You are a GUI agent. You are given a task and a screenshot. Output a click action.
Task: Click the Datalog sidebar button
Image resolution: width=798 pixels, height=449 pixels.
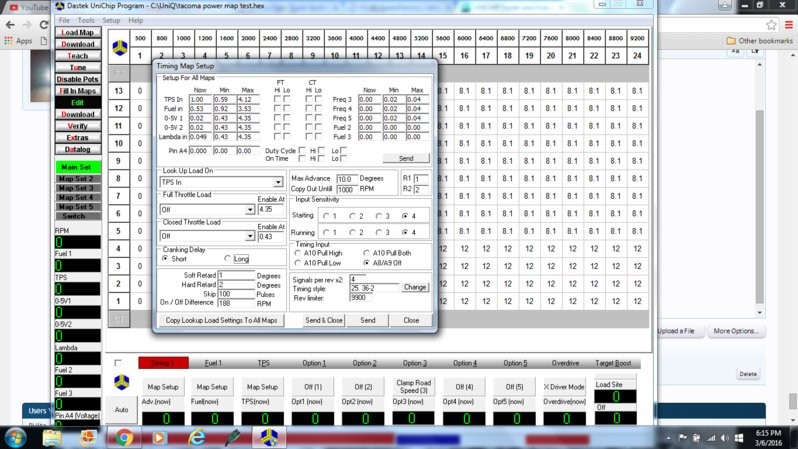point(77,149)
